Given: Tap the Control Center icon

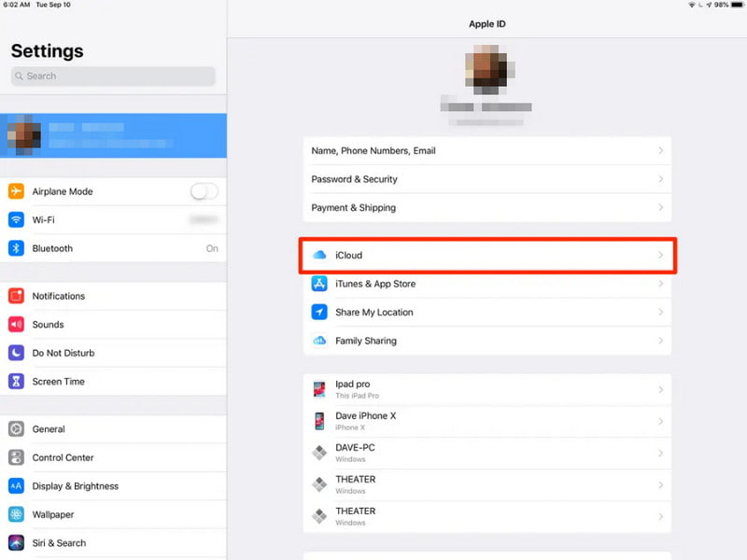Looking at the screenshot, I should 16,457.
